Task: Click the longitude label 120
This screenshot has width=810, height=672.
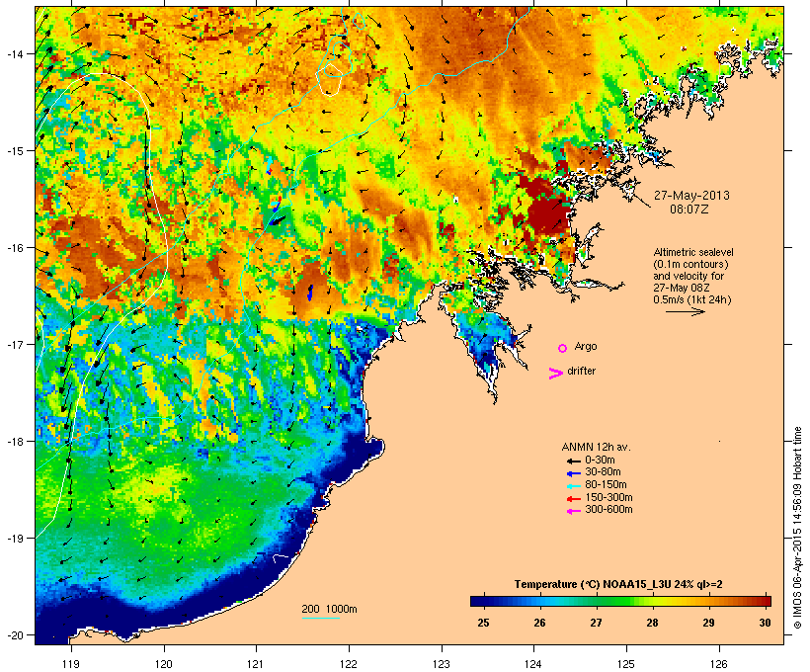Action: (x=164, y=664)
